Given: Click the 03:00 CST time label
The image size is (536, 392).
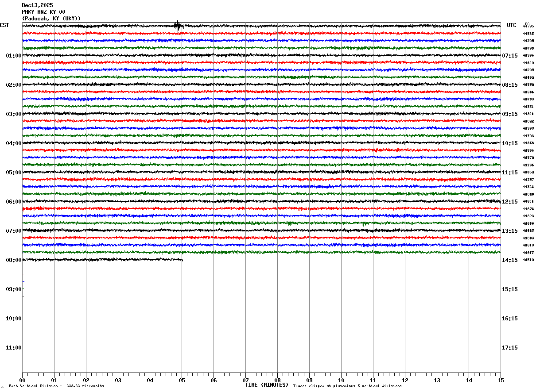Looking at the screenshot, I should 13,114.
